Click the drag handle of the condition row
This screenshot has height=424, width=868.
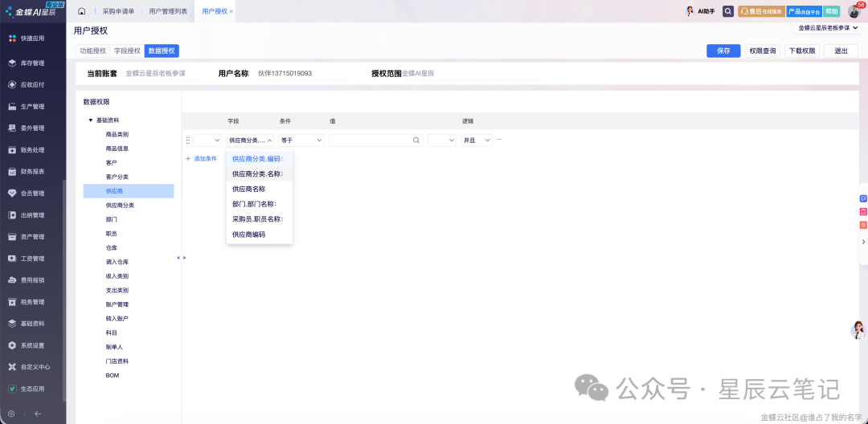[x=187, y=141]
